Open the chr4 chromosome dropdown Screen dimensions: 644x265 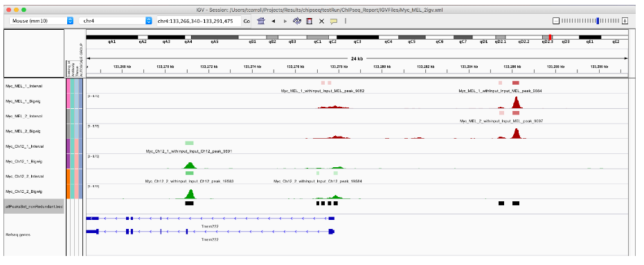pyautogui.click(x=116, y=21)
